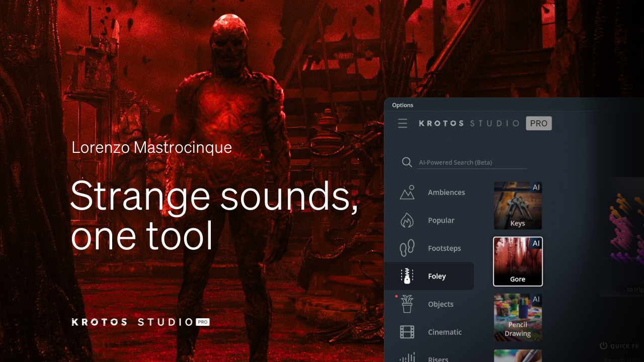The image size is (644, 362).
Task: Click the Popular flame icon
Action: (x=407, y=220)
